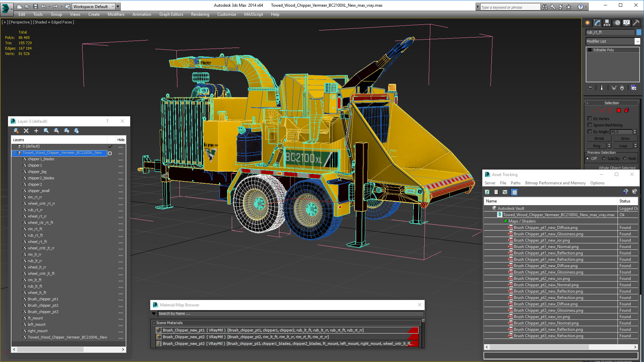
Task: Collapse Towed_Wood_Chipper layer tree in Layer dialog
Action: pos(14,153)
